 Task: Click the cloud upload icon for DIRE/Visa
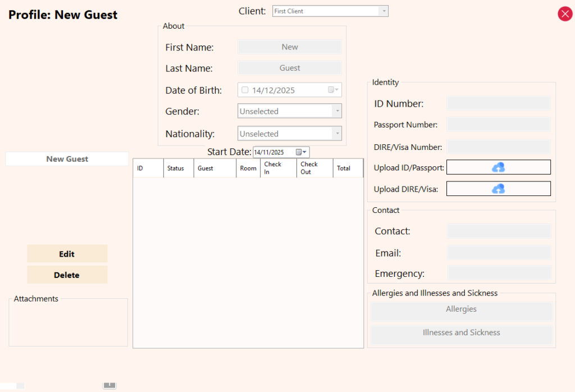pyautogui.click(x=498, y=189)
